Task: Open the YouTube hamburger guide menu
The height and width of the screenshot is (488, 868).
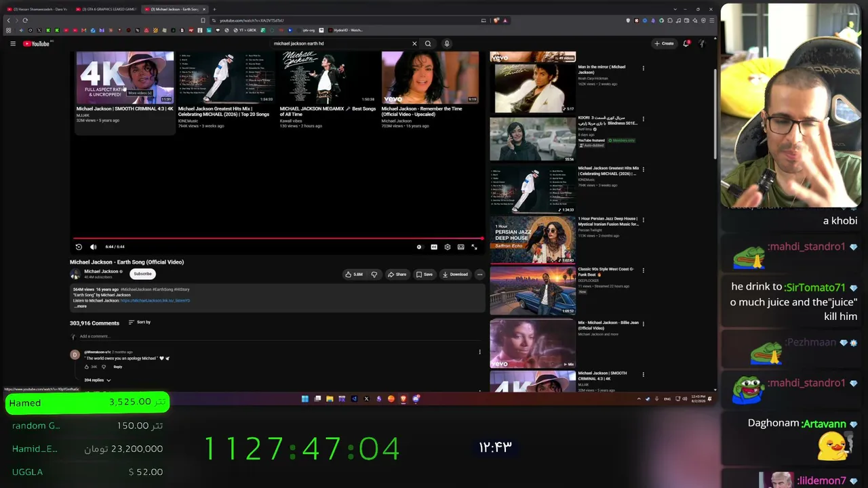Action: (x=12, y=43)
